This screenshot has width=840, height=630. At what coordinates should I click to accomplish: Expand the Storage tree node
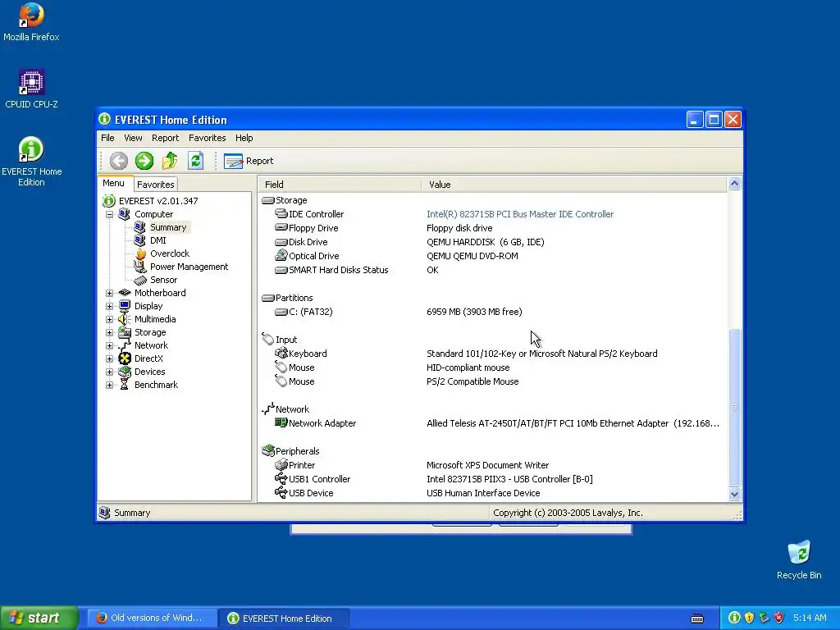(x=109, y=333)
